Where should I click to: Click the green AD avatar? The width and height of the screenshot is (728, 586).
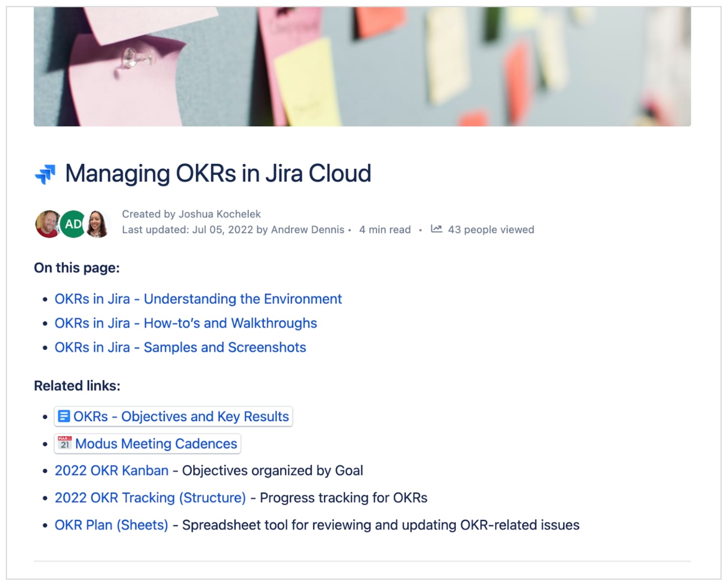pyautogui.click(x=73, y=224)
